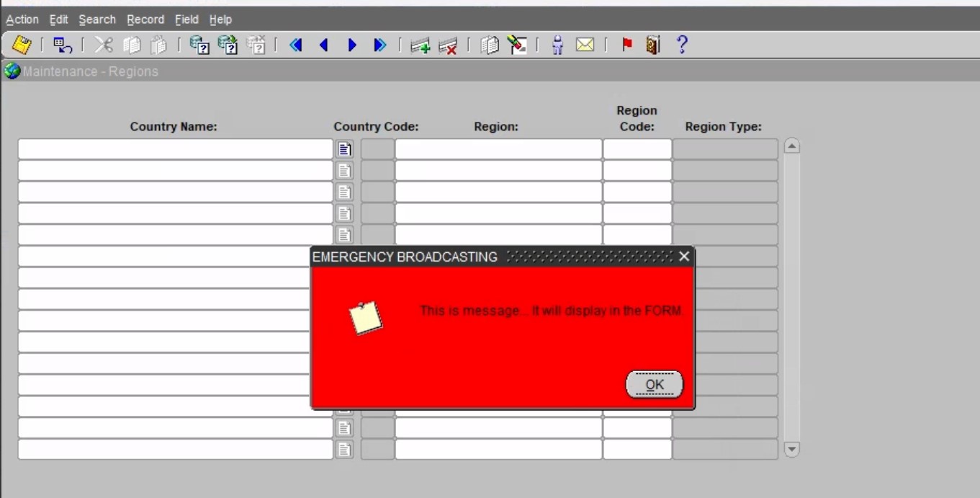Open the Field menu
The height and width of the screenshot is (498, 980).
coord(186,19)
